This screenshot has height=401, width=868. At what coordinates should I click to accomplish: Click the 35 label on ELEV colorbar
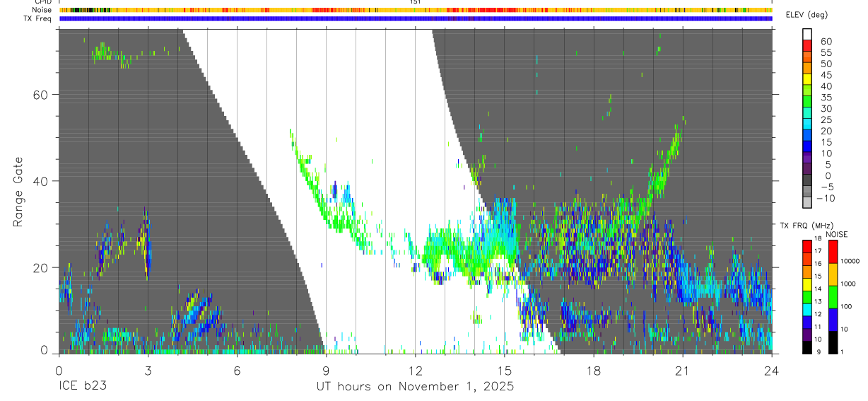pos(826,98)
